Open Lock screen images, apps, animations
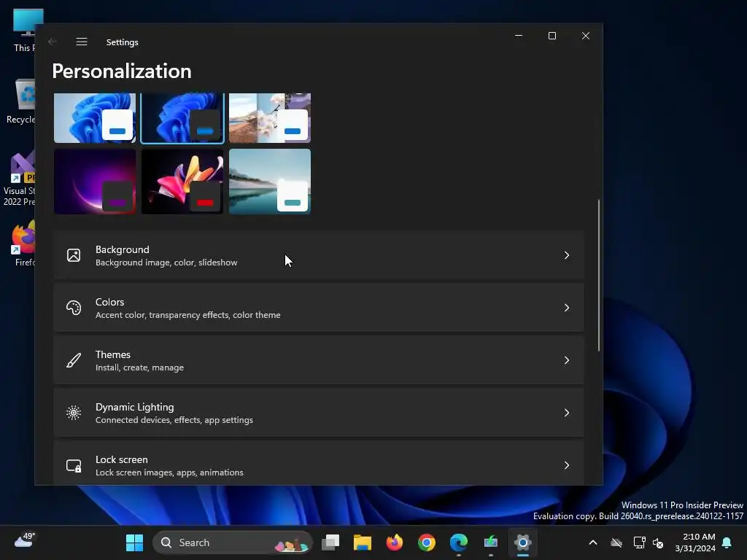This screenshot has height=560, width=747. pos(319,463)
